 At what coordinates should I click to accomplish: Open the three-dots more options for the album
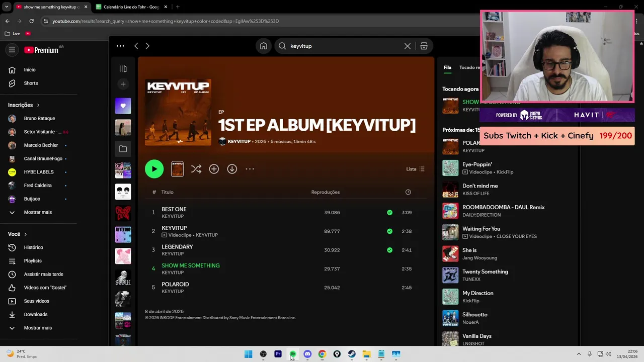point(250,169)
